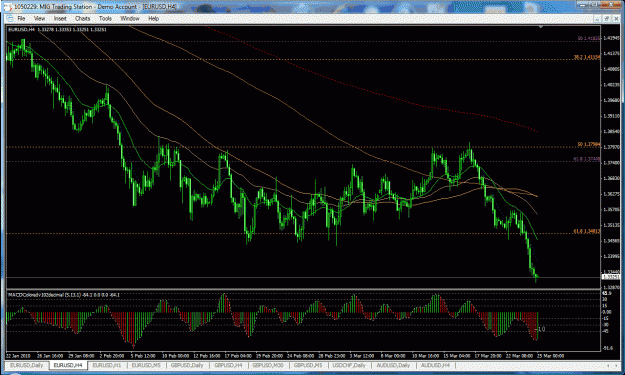Open the Tools menu
The height and width of the screenshot is (375, 625).
(x=105, y=18)
